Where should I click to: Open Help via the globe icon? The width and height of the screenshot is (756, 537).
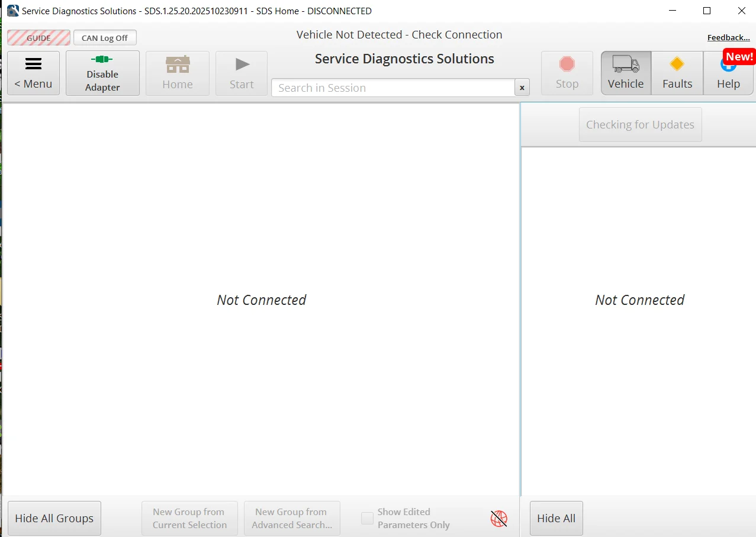point(727,67)
